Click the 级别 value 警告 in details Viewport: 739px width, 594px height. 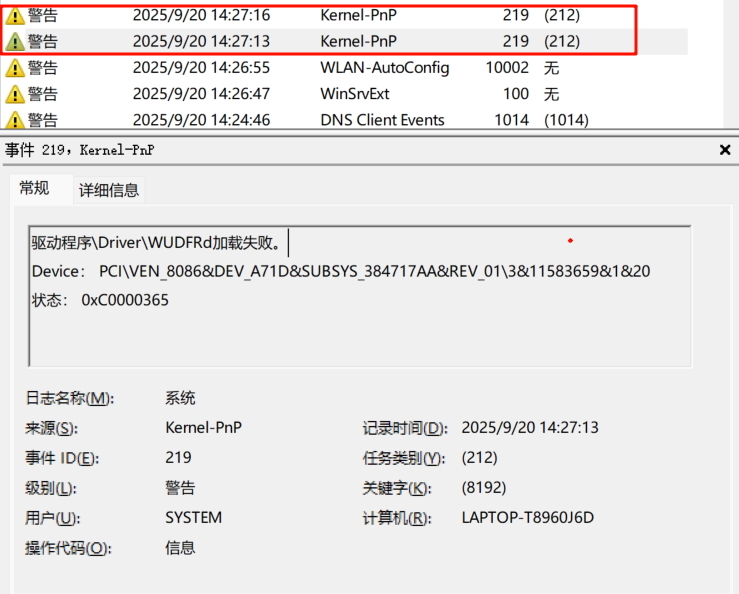tap(180, 487)
